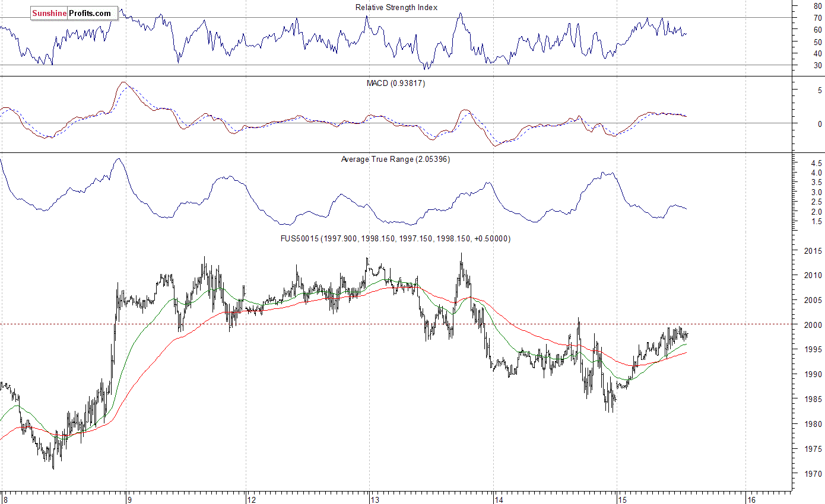Click date label 12 on time axis
Viewport: 825px width, 504px height.
coord(250,499)
